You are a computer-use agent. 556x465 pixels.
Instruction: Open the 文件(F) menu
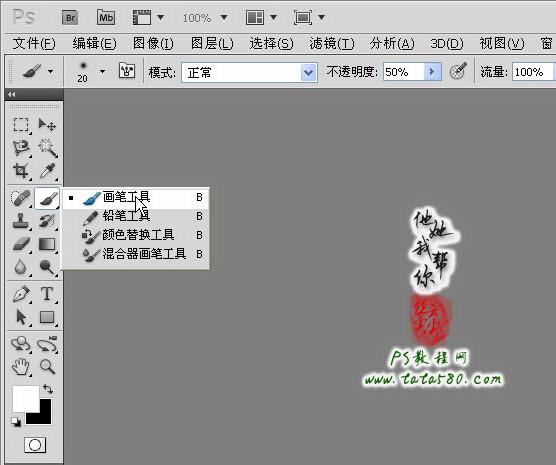point(34,44)
